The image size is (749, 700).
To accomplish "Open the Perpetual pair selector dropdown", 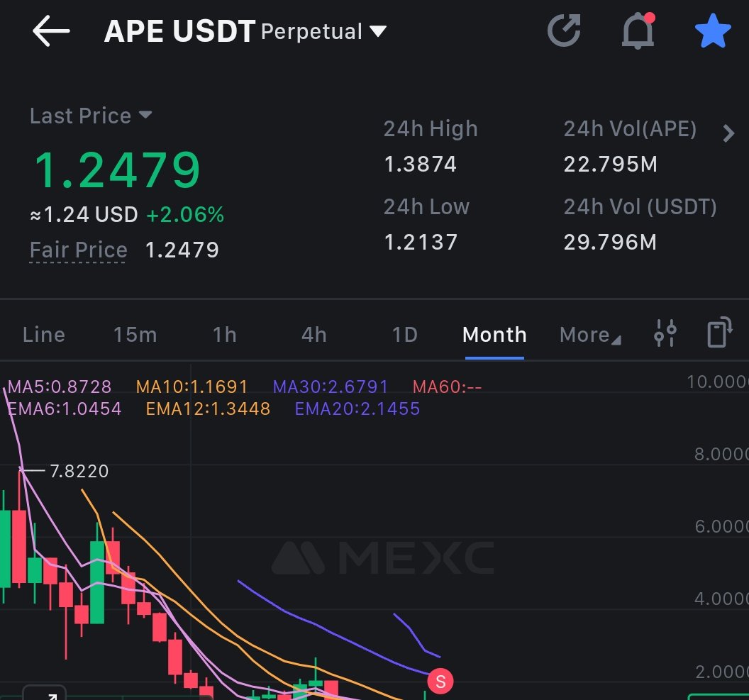I will (x=321, y=31).
